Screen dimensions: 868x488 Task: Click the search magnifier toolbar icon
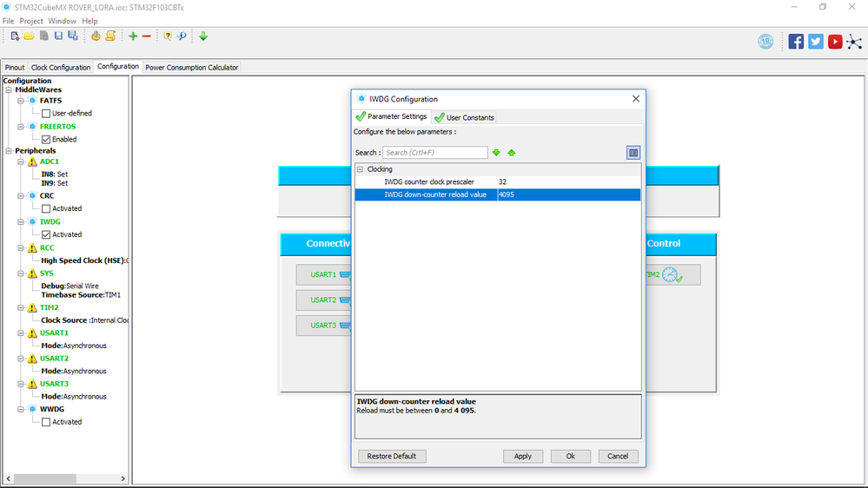(182, 36)
